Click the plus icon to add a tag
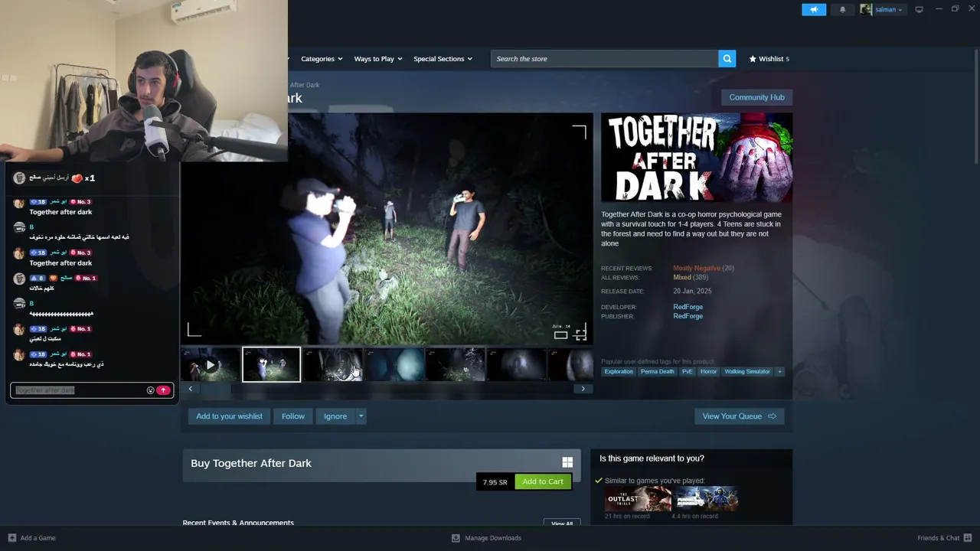Screen dimensions: 980x551 point(779,372)
